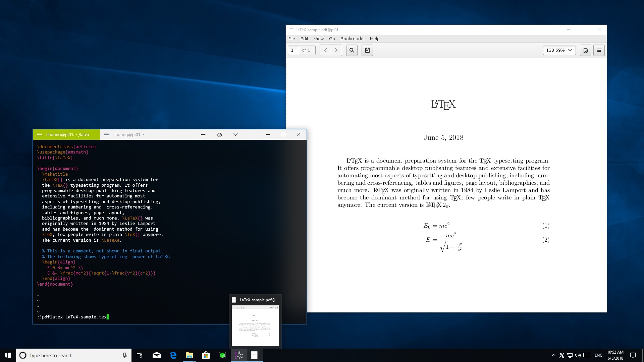Image resolution: width=644 pixels, height=362 pixels.
Task: Switch to the choung@pi01: ~ terminal tab
Action: 129,134
